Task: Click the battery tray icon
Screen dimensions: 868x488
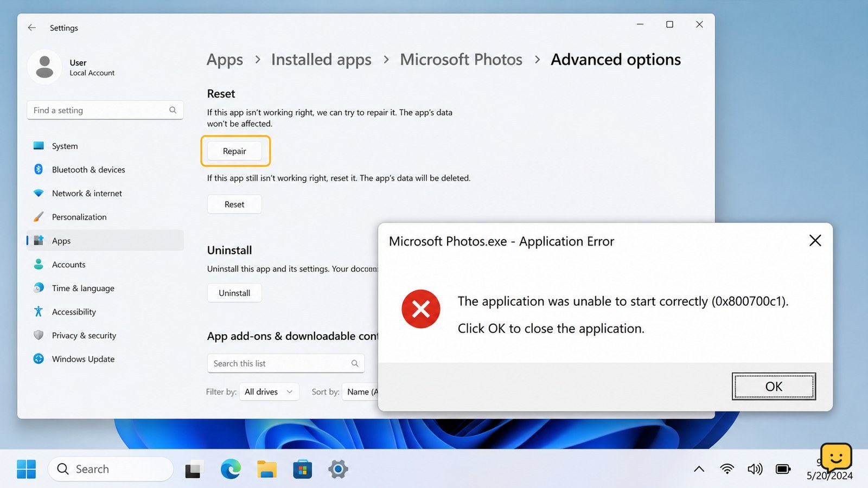Action: click(783, 469)
